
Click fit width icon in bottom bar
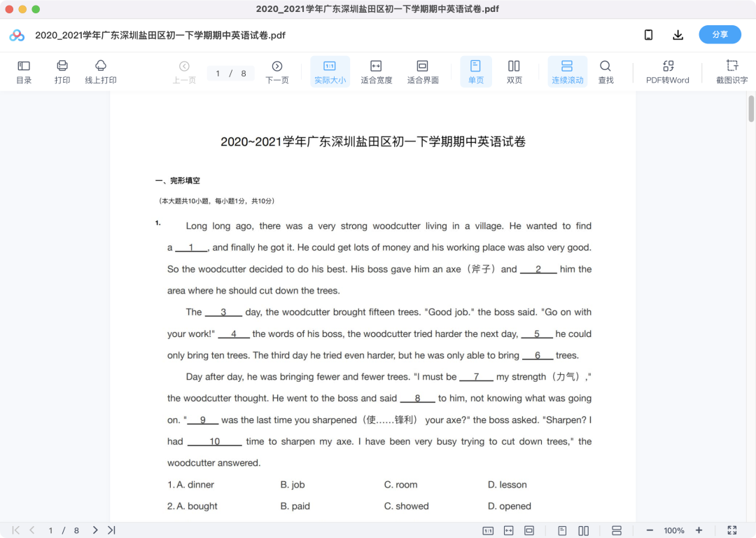click(509, 531)
